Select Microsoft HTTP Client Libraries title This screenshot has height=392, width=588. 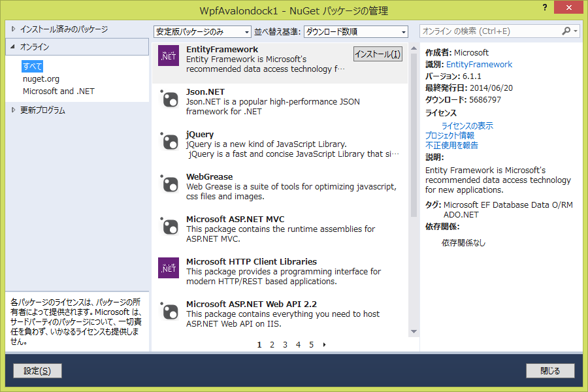[x=252, y=261]
